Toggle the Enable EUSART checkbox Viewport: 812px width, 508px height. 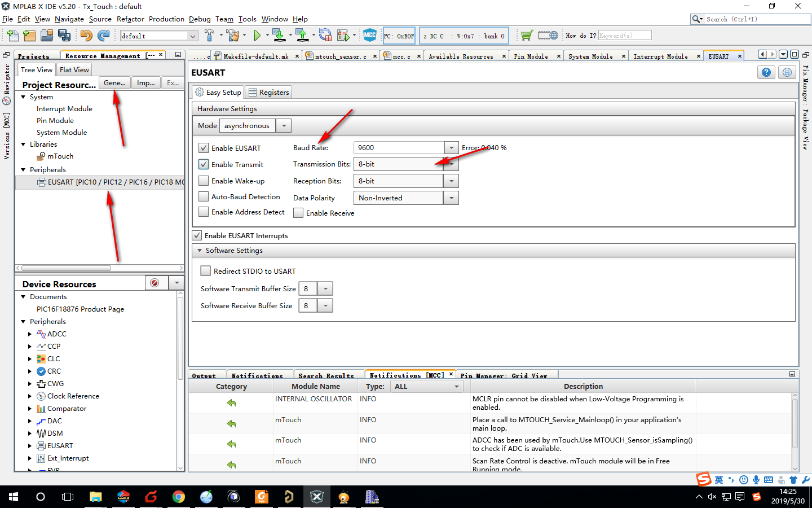click(204, 148)
